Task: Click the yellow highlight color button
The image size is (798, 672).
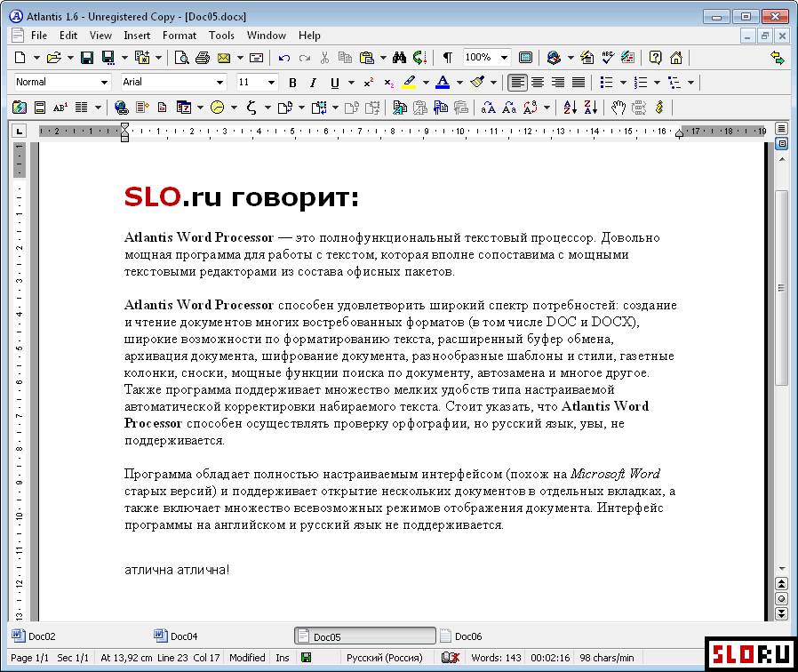Action: pyautogui.click(x=409, y=83)
